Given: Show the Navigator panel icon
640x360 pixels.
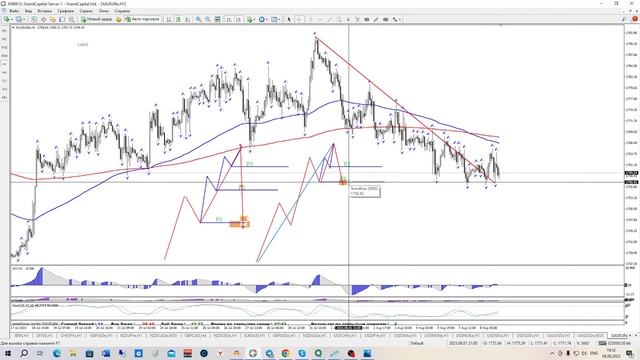Looking at the screenshot, I should pyautogui.click(x=53, y=19).
